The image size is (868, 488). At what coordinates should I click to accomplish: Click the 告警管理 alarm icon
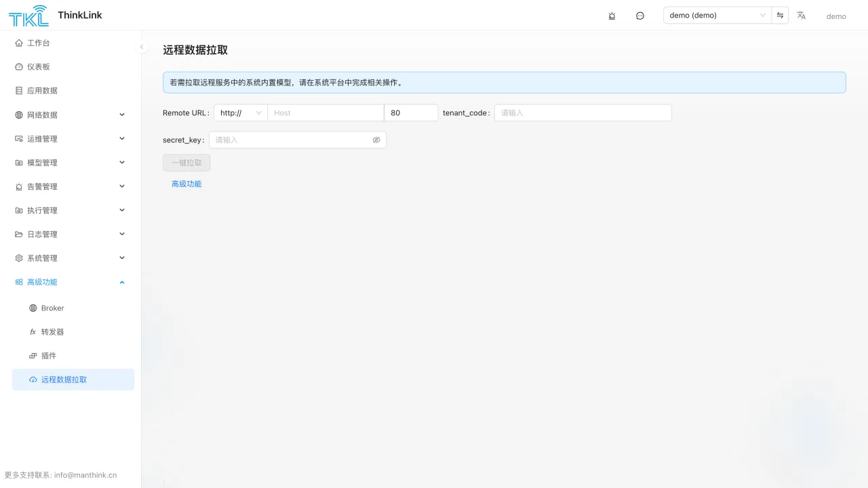click(x=19, y=186)
